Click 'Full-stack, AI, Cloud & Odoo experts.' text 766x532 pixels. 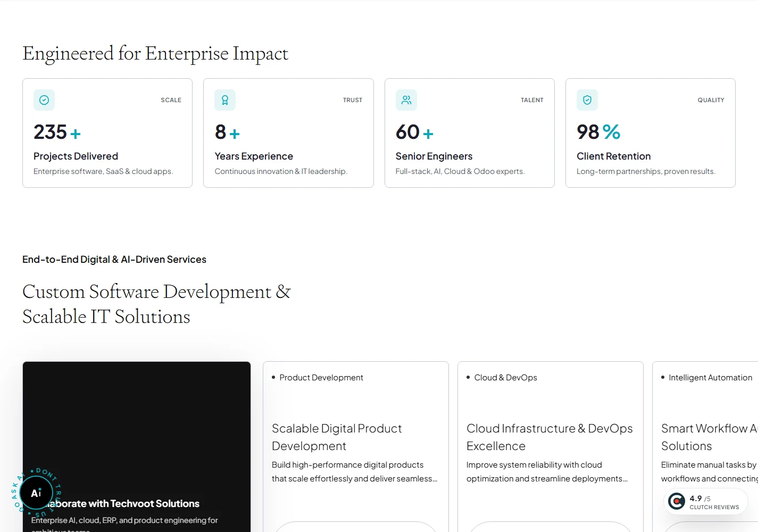pyautogui.click(x=460, y=171)
